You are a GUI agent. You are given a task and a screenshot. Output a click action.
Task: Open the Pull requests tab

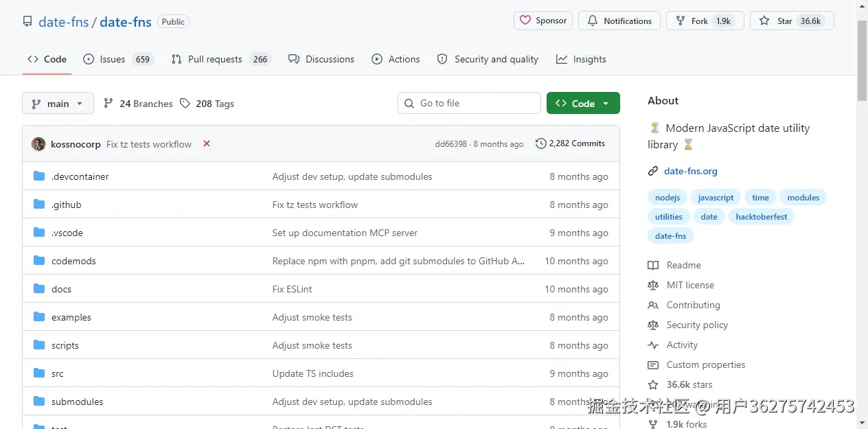click(x=221, y=59)
